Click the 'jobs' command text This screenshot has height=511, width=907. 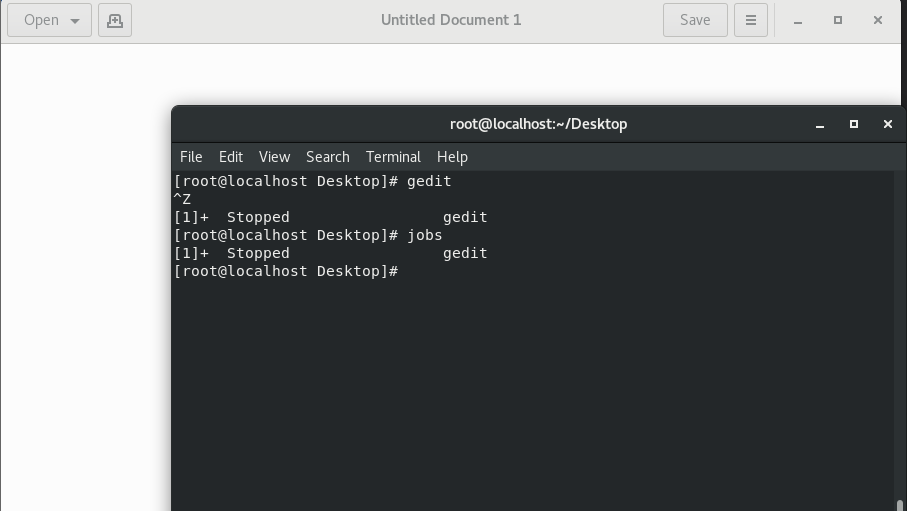[x=425, y=236]
